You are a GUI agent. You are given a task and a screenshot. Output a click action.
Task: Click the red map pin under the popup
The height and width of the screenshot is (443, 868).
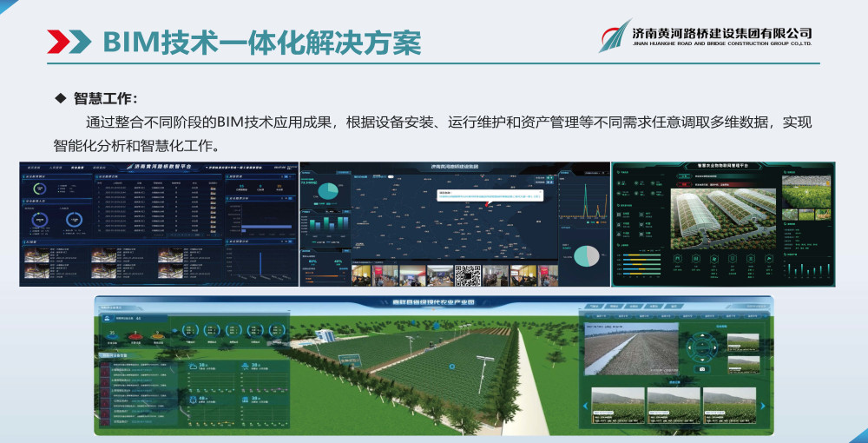coord(487,206)
